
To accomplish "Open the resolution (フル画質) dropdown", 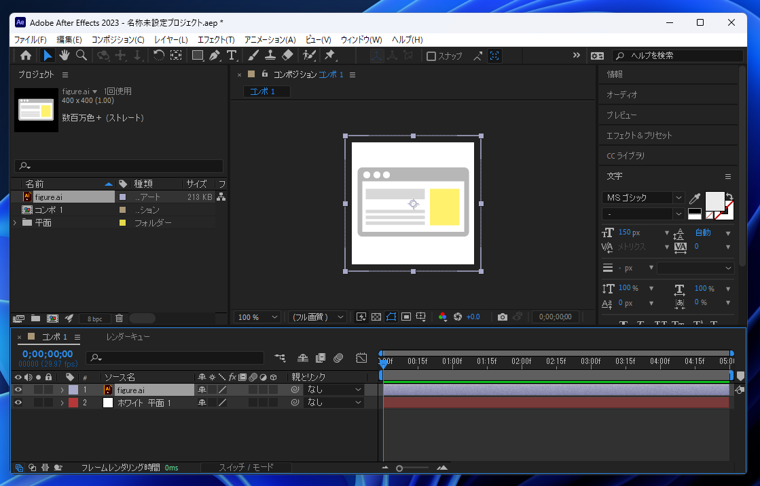I will (317, 317).
